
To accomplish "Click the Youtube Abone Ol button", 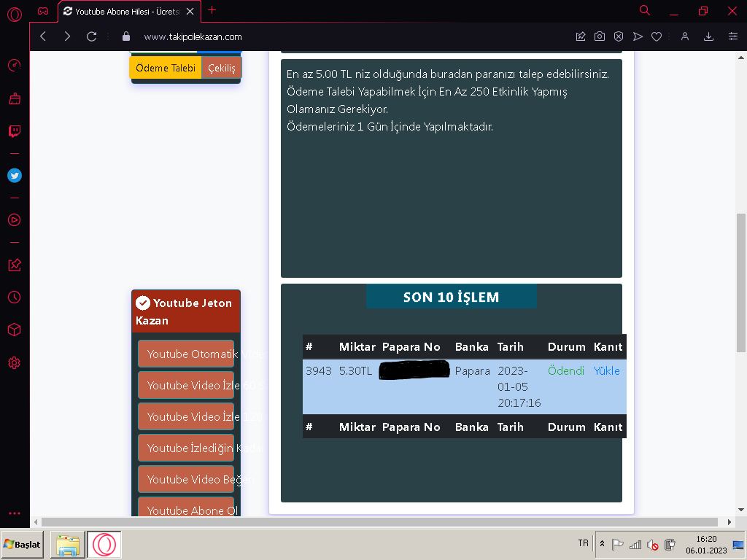I will click(x=193, y=510).
